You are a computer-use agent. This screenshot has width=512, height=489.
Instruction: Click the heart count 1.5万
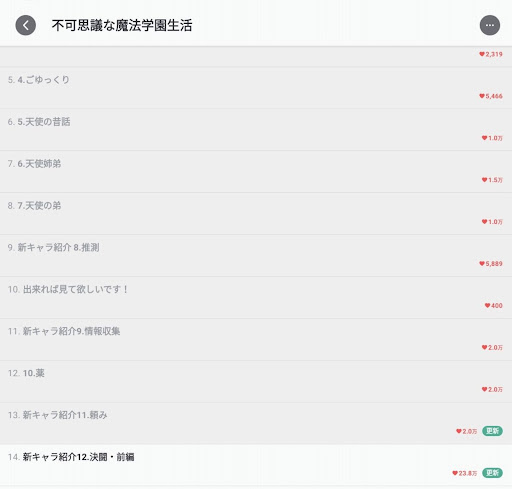click(x=492, y=180)
